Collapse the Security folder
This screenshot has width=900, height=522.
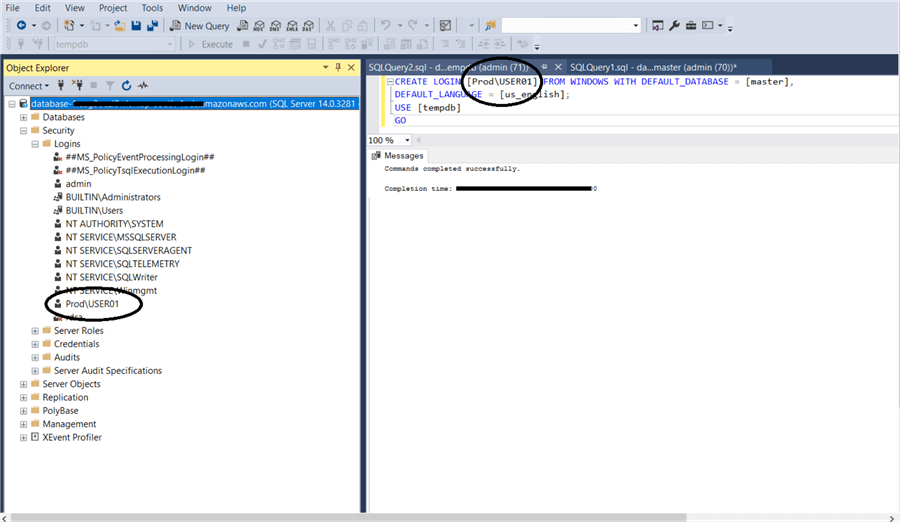point(24,130)
